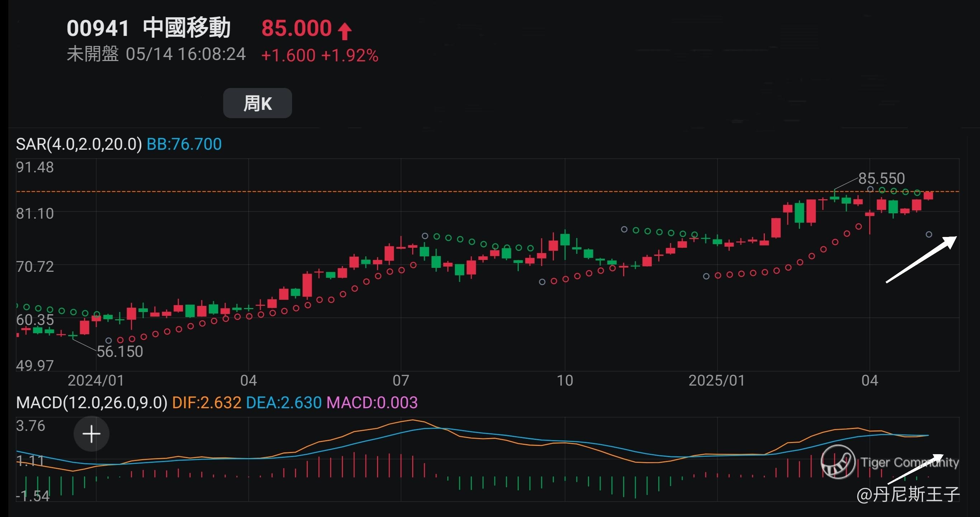Click the MACD:0.003 value
980x517 pixels.
pos(372,402)
